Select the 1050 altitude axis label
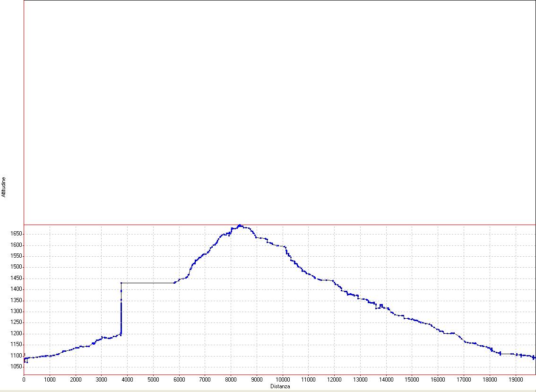 click(16, 367)
